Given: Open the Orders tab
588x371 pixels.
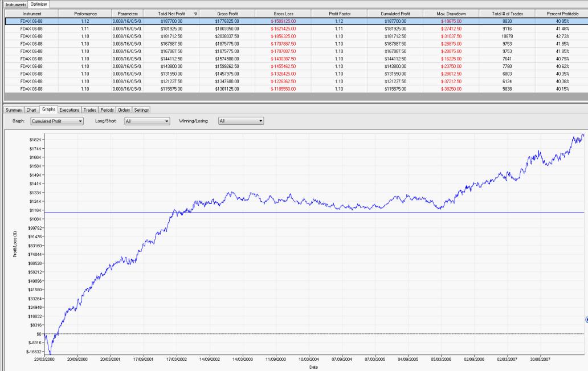Looking at the screenshot, I should click(125, 110).
